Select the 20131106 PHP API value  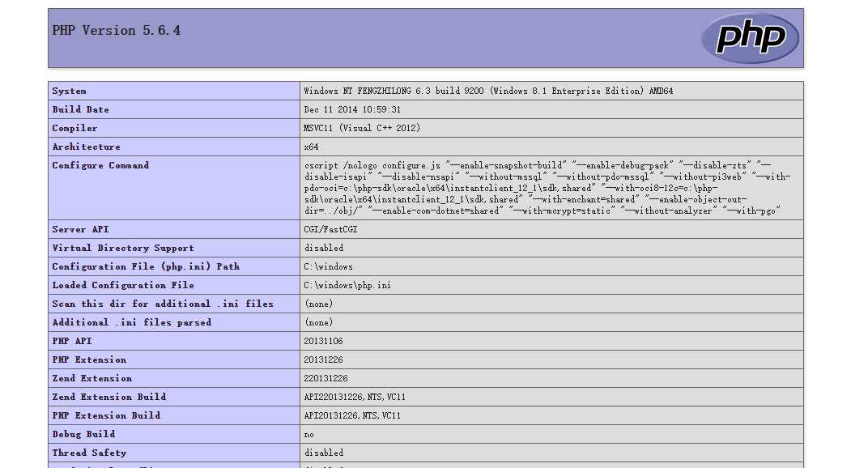[323, 341]
